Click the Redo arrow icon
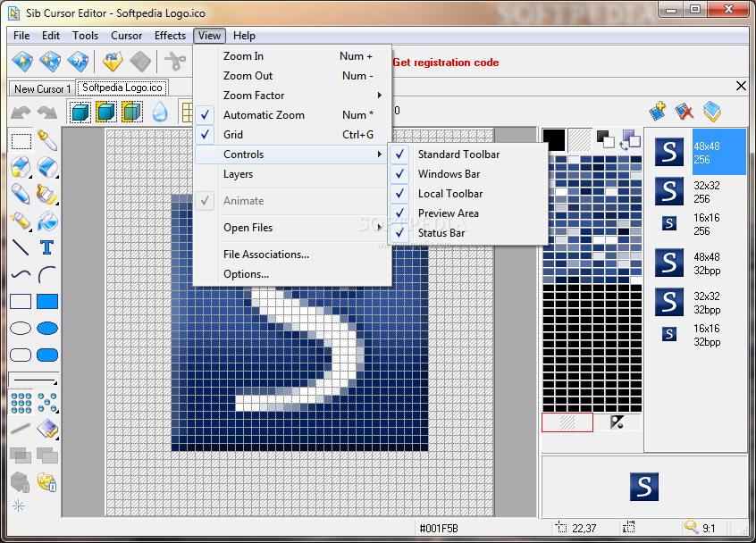Viewport: 756px width, 543px height. (x=46, y=113)
